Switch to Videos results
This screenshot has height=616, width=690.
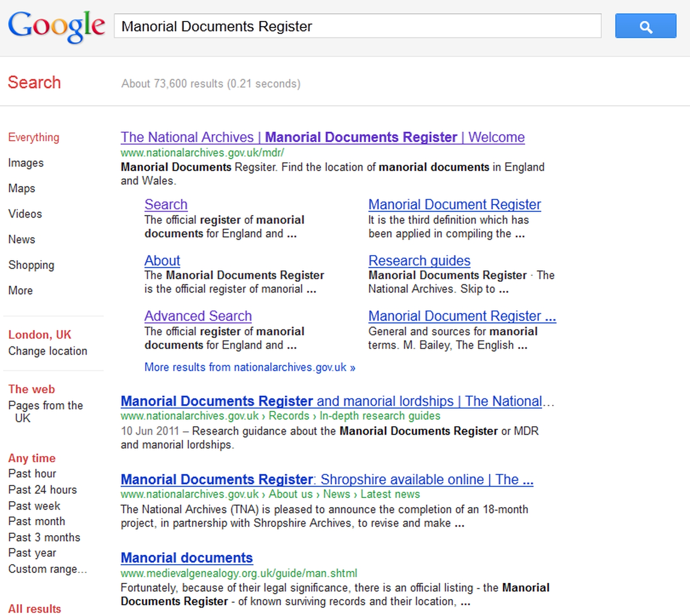tap(25, 214)
